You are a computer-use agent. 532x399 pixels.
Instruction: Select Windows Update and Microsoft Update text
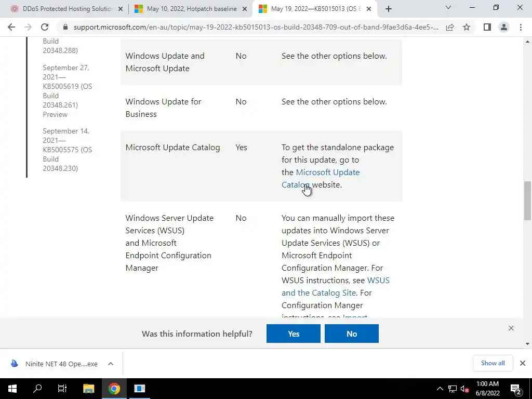(165, 62)
